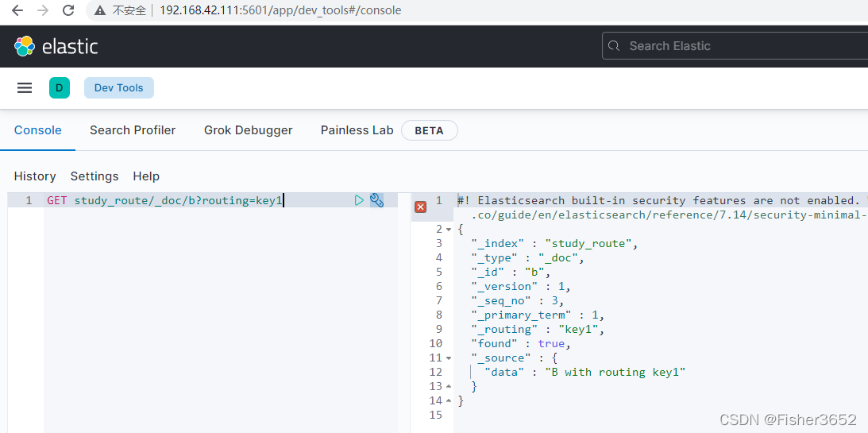Click the fold marker at line 13
Image resolution: width=868 pixels, height=433 pixels.
point(449,386)
